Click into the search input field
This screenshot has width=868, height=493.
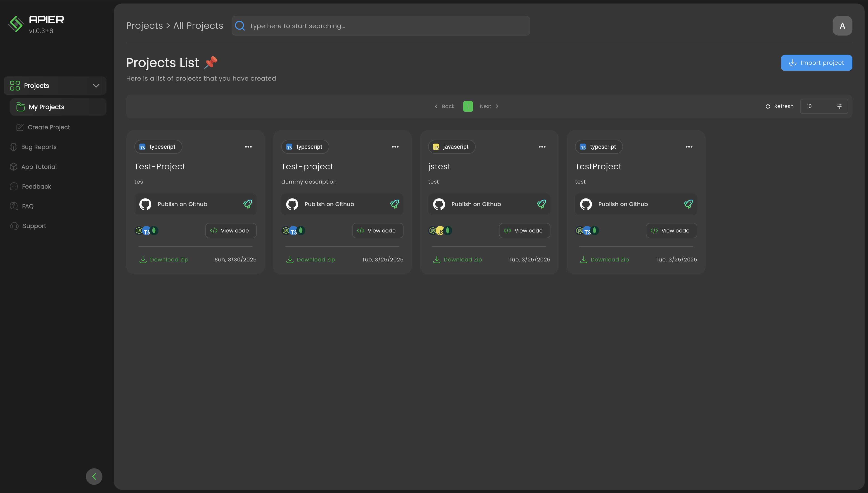point(386,26)
